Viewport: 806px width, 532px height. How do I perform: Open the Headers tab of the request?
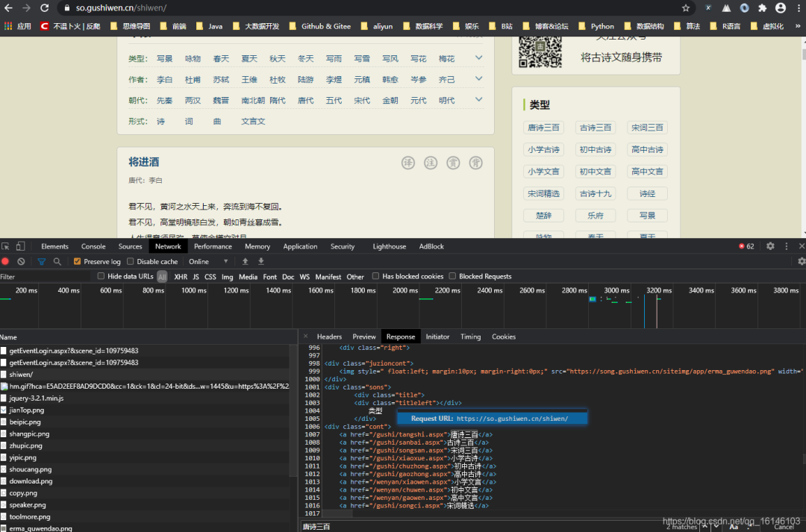click(x=330, y=337)
